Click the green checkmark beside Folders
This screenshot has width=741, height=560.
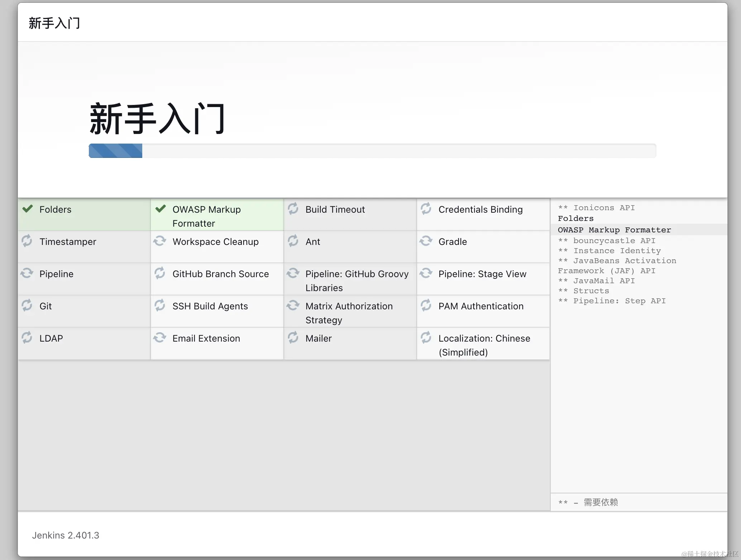(28, 209)
